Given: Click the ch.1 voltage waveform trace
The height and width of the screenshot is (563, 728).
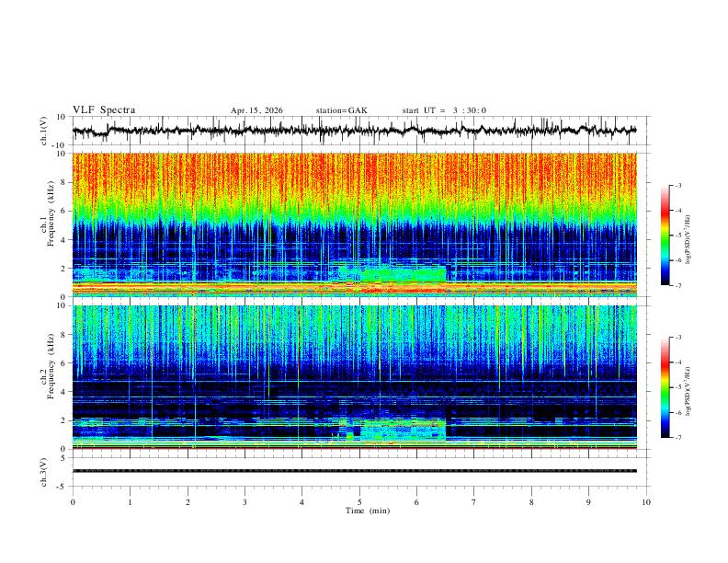Looking at the screenshot, I should click(354, 131).
